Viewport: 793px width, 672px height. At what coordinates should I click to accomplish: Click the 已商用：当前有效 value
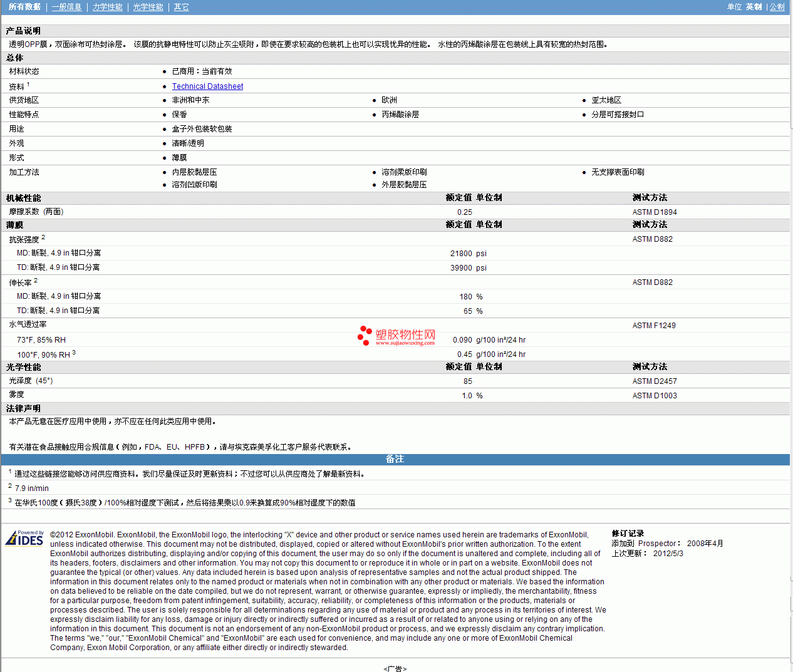[202, 71]
